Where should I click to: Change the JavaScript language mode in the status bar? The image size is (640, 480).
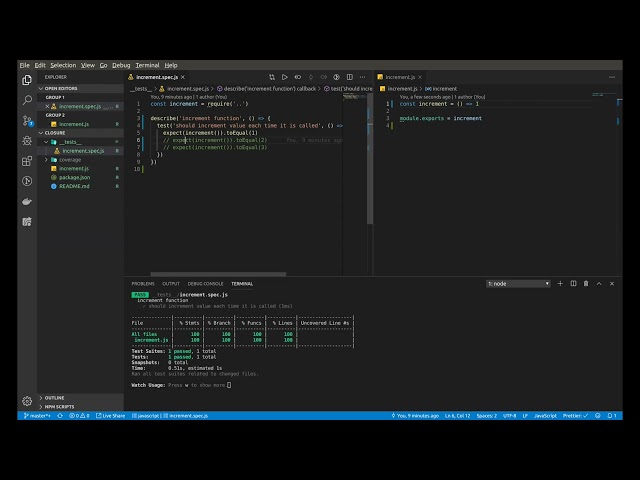pos(545,416)
